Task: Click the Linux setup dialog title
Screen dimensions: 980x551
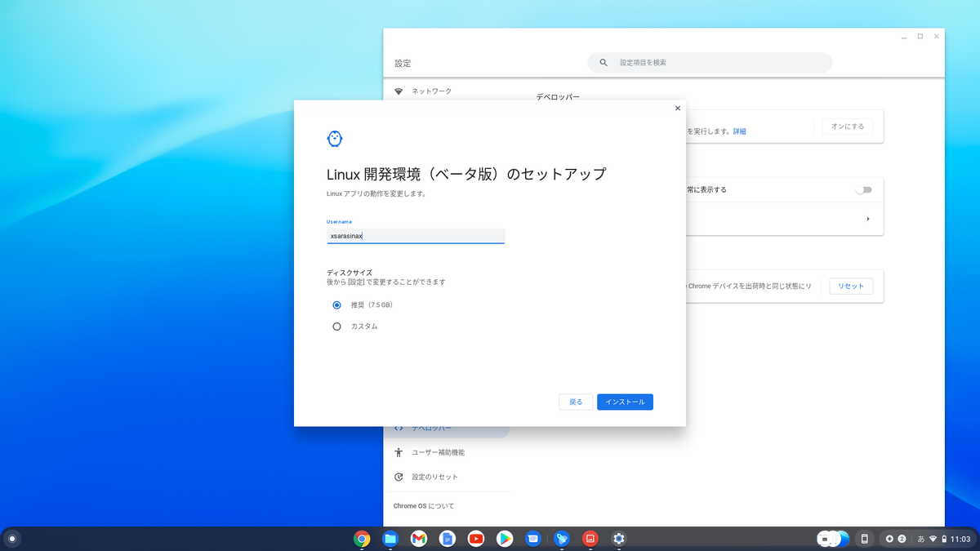Action: tap(466, 174)
